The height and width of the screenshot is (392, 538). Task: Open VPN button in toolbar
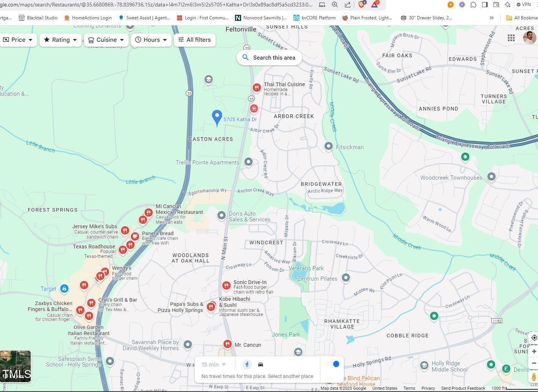click(523, 5)
